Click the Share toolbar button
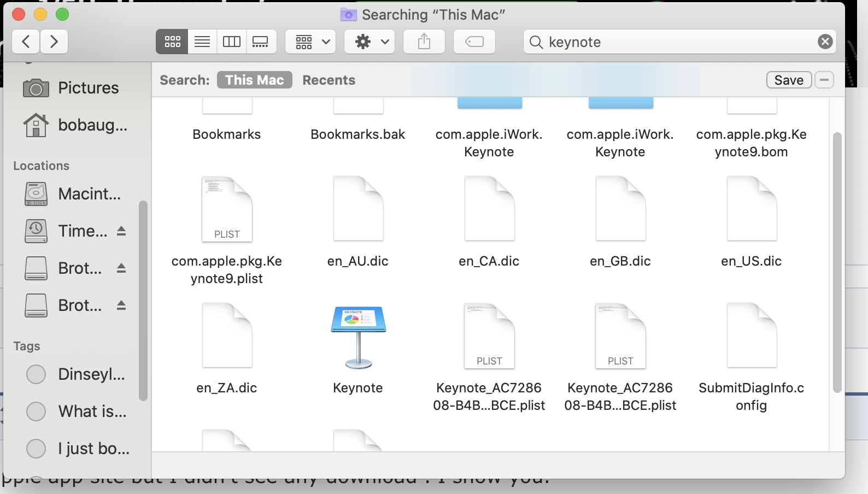Screen dimensions: 868x494 (424, 42)
